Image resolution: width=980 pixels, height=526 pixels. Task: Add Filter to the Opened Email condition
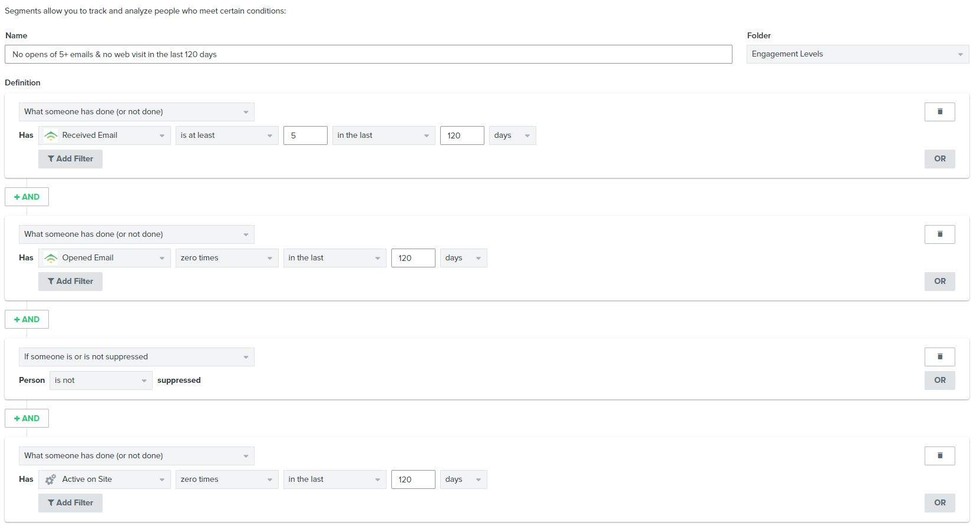click(x=70, y=282)
